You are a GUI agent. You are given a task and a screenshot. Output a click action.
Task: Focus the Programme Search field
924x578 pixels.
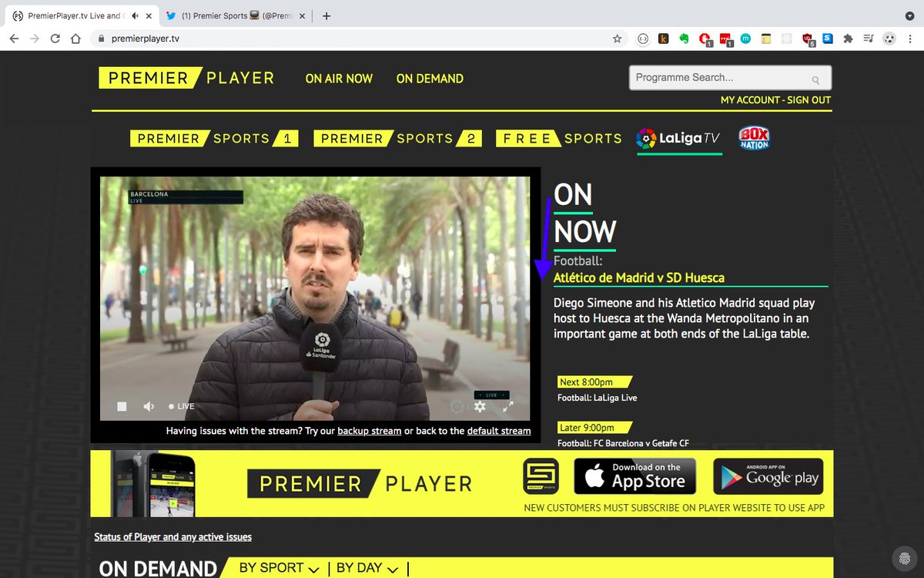click(x=730, y=78)
